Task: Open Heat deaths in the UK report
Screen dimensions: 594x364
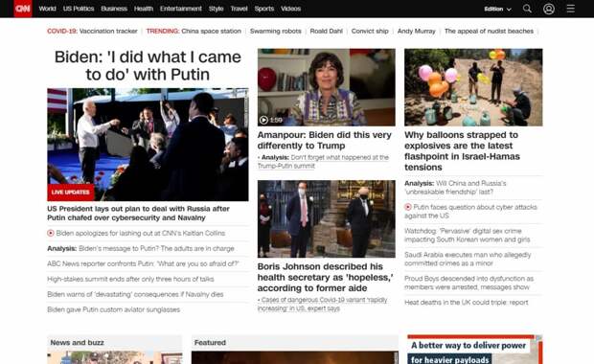Action: click(466, 303)
